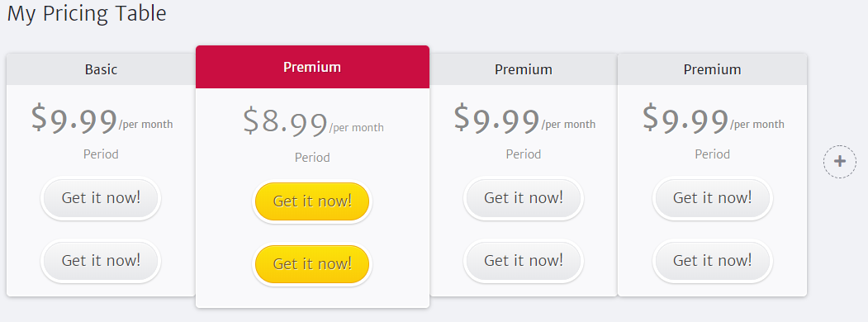Click the $8.99 price in highlighted column
The width and height of the screenshot is (868, 322).
point(285,121)
